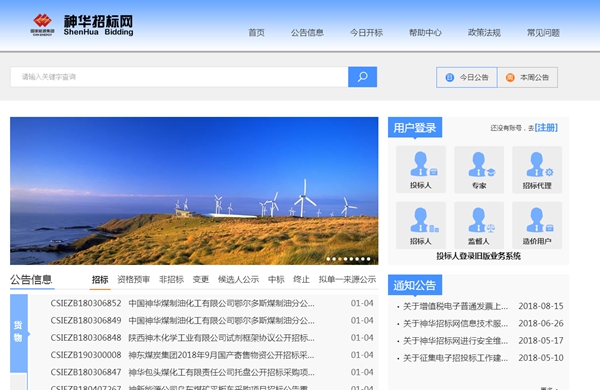Open announcement CSIEZB180306852

(x=212, y=303)
